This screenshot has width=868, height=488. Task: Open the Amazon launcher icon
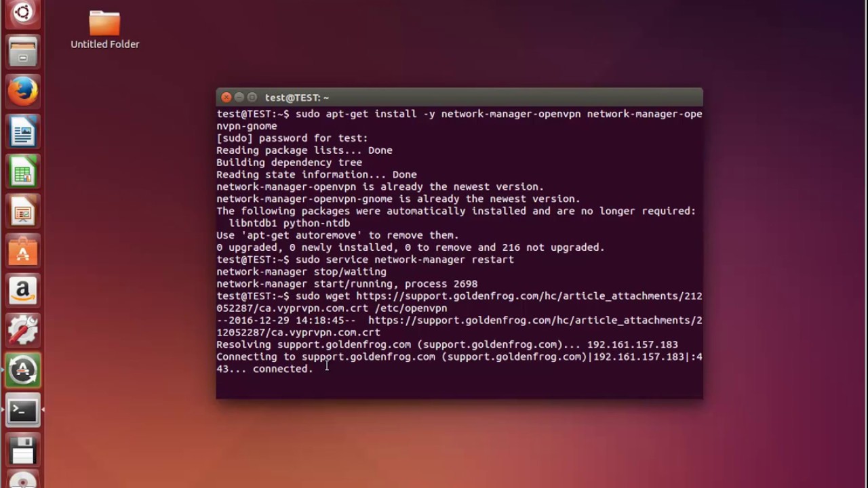point(22,291)
